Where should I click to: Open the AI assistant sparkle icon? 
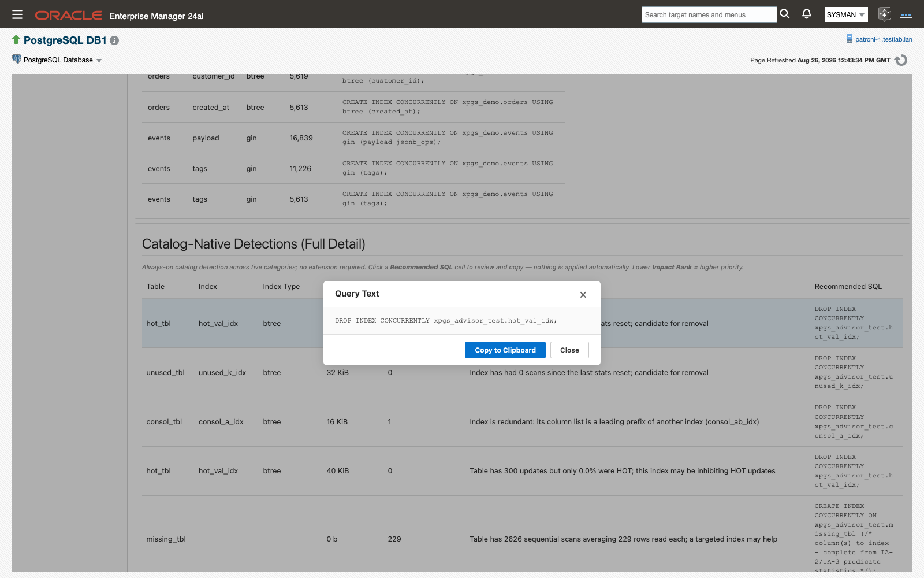[x=884, y=14]
